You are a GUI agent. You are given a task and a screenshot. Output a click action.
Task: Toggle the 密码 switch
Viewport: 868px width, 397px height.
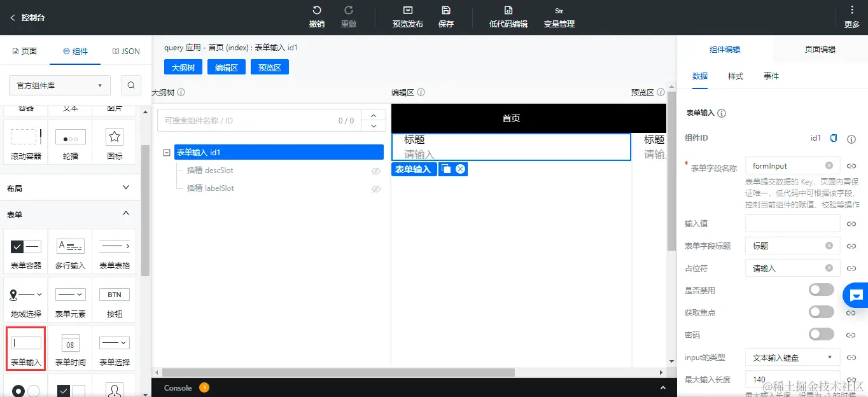tap(821, 334)
